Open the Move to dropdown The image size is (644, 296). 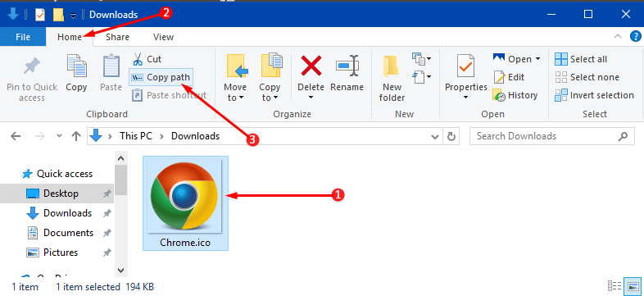(235, 93)
